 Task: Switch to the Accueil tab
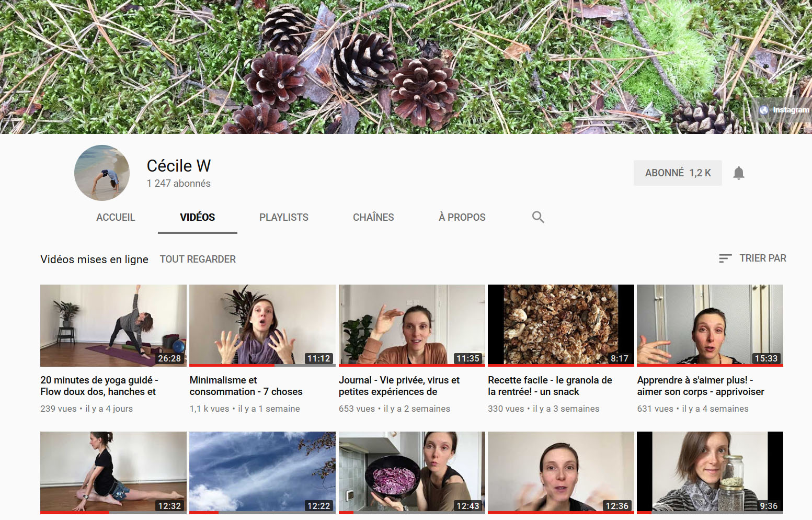click(x=116, y=217)
